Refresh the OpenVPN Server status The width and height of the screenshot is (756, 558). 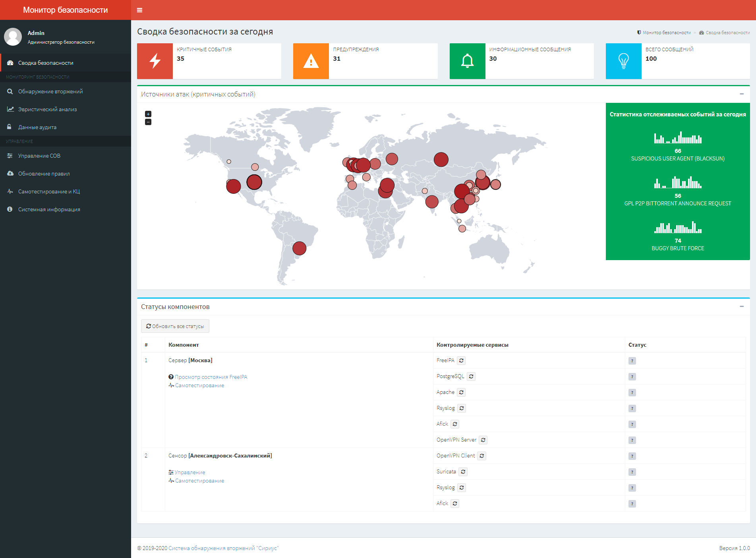pos(483,440)
